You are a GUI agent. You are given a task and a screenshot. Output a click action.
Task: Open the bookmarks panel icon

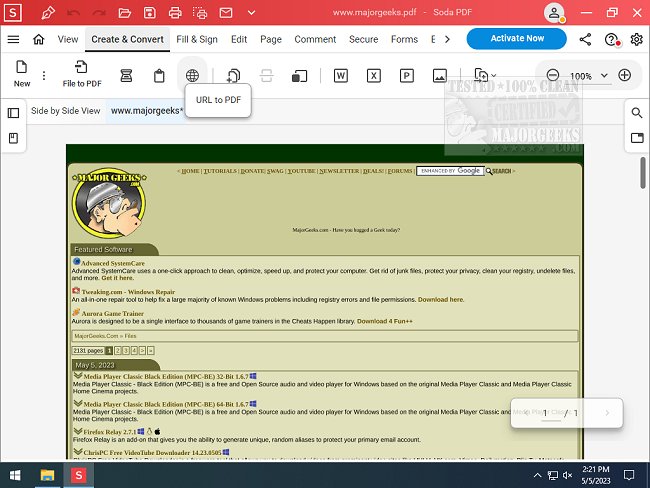coord(13,138)
